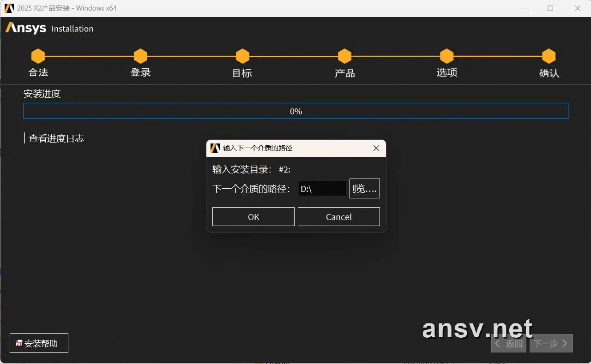The height and width of the screenshot is (364, 591).
Task: Click the OK button in the dialog
Action: tap(253, 217)
